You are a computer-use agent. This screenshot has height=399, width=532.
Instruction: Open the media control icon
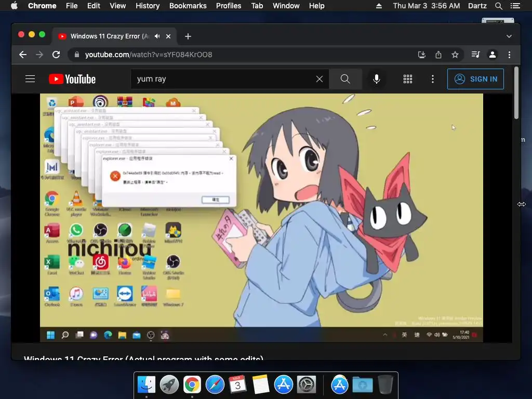tap(476, 55)
